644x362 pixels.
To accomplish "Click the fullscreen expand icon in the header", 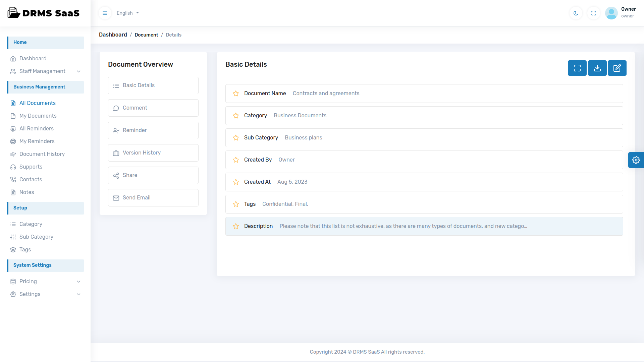I will (593, 13).
